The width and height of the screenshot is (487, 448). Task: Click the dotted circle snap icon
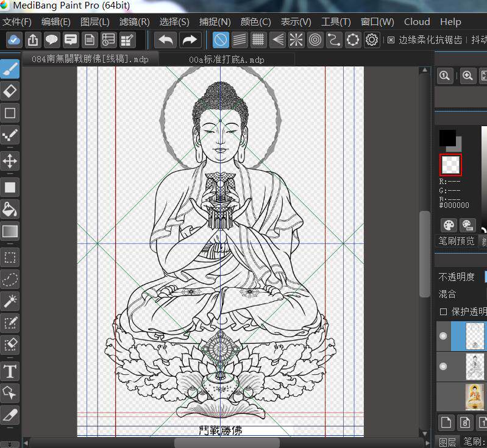pyautogui.click(x=353, y=40)
